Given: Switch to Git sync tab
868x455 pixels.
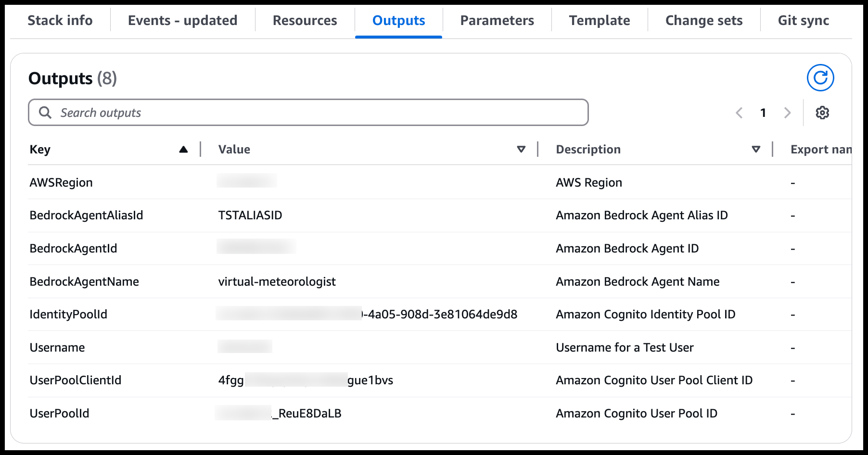Looking at the screenshot, I should [x=803, y=21].
